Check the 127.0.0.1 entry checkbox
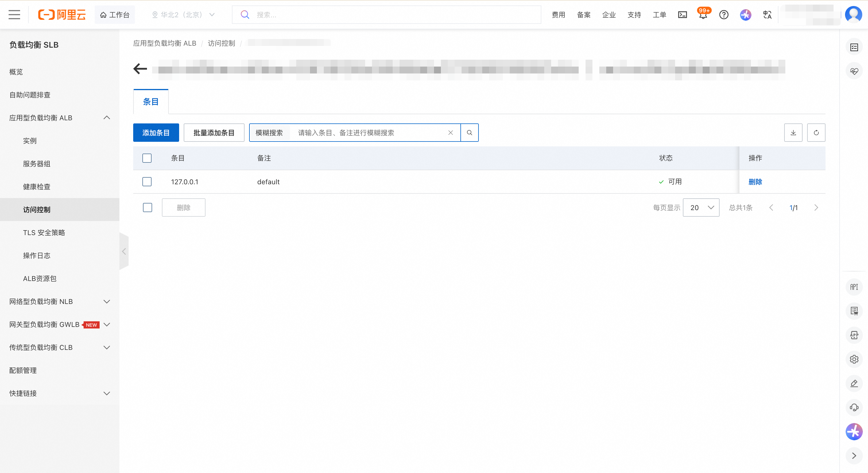The image size is (868, 473). [147, 182]
